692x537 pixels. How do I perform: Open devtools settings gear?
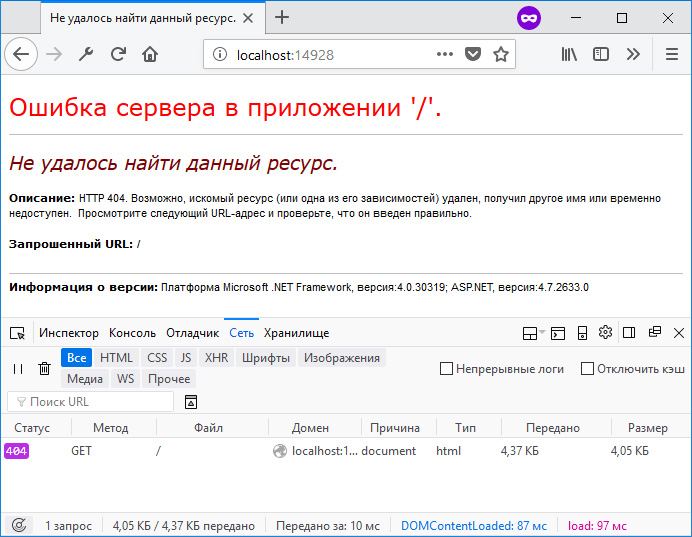click(605, 332)
